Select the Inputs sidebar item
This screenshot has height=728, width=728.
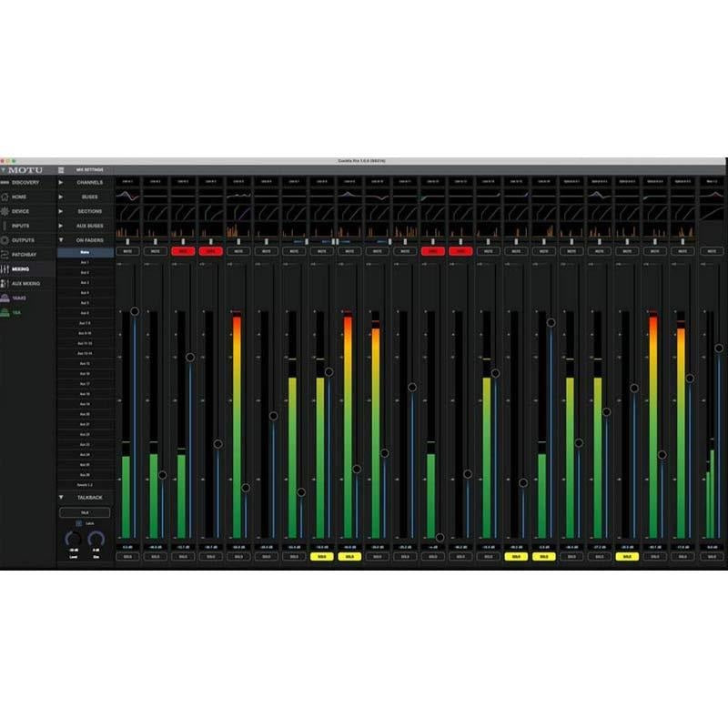20,226
